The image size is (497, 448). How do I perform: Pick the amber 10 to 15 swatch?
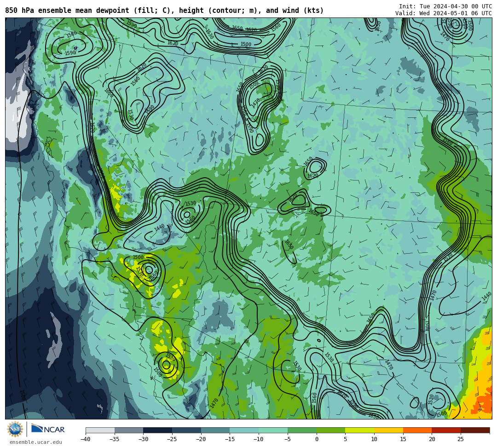(388, 430)
